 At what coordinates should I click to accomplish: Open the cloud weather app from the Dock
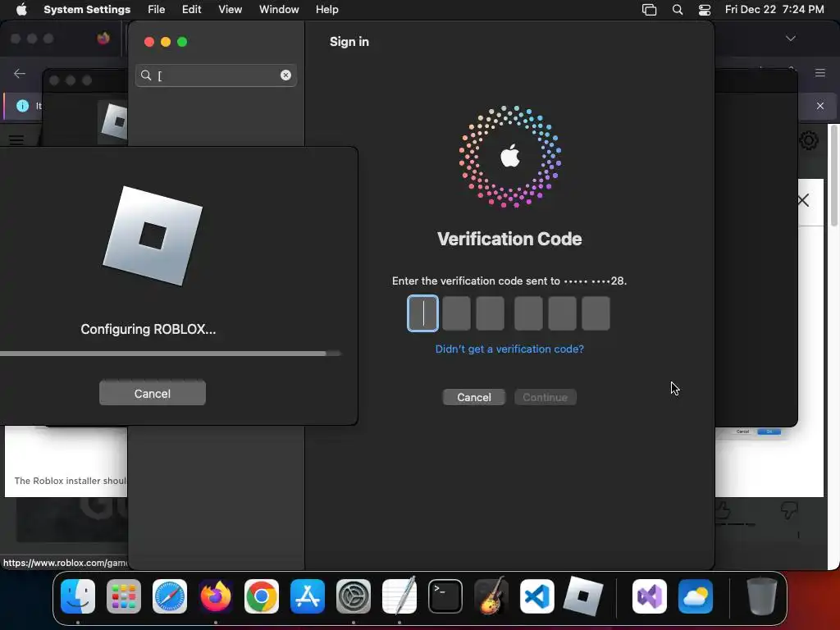click(x=696, y=596)
